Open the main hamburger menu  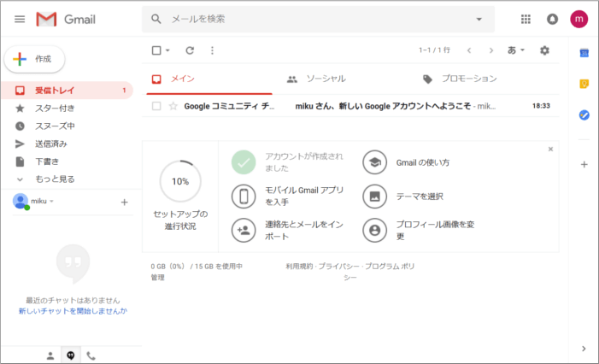20,19
